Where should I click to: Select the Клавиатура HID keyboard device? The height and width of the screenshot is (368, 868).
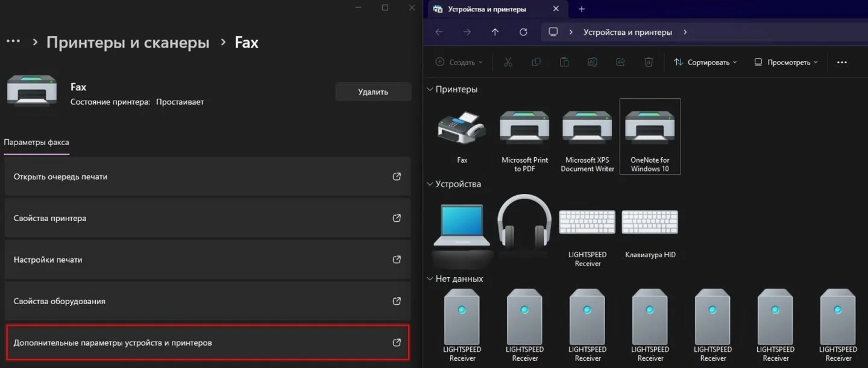pyautogui.click(x=650, y=231)
